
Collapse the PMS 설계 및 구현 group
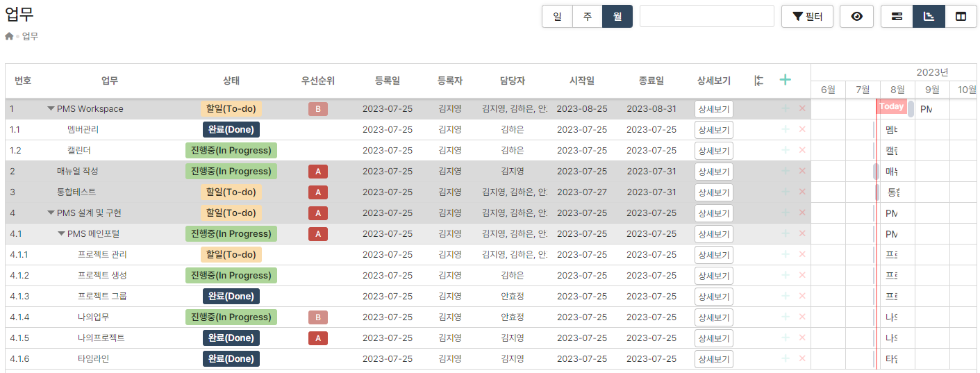click(51, 213)
